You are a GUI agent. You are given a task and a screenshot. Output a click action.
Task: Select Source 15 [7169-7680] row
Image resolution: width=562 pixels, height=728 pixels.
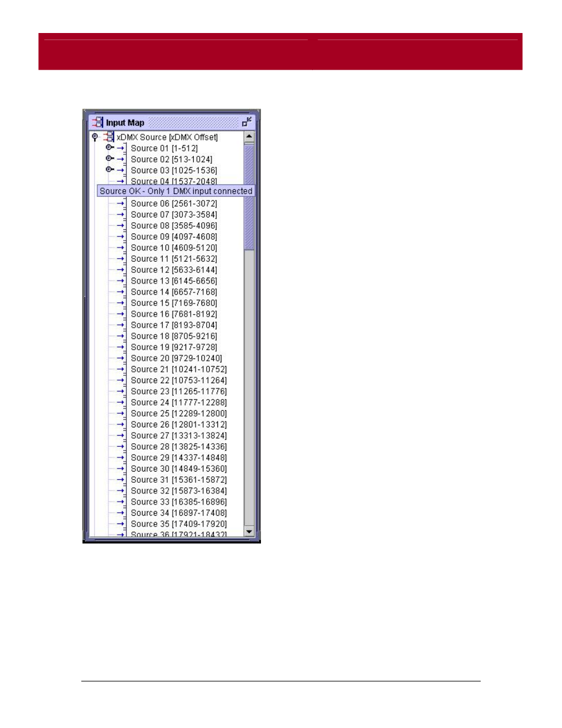(x=174, y=303)
